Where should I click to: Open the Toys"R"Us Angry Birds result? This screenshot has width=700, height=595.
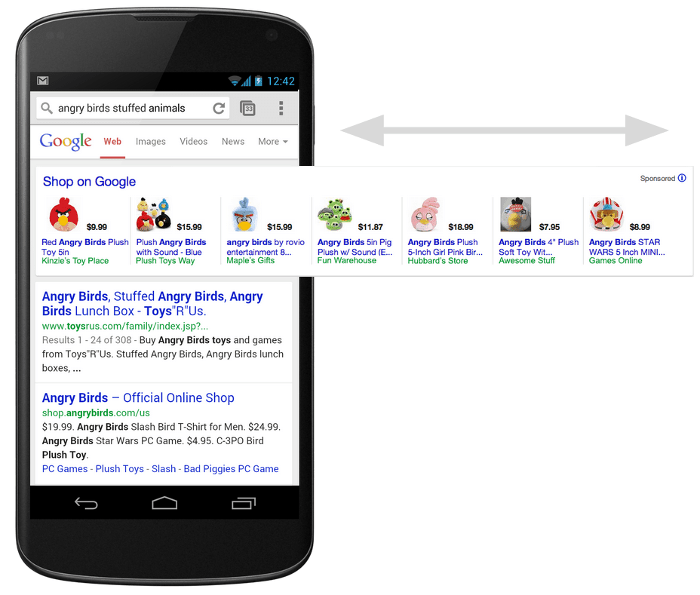(x=152, y=303)
